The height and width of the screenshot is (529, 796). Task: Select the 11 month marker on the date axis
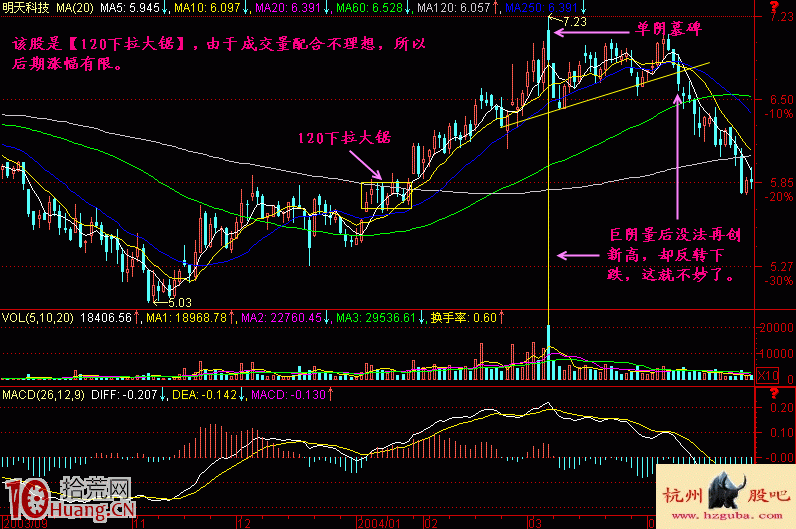click(x=139, y=523)
